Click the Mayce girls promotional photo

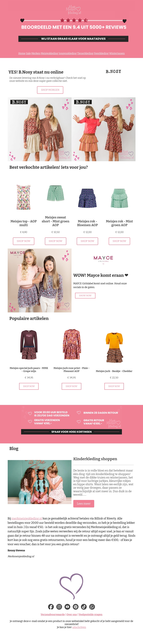click(40, 280)
